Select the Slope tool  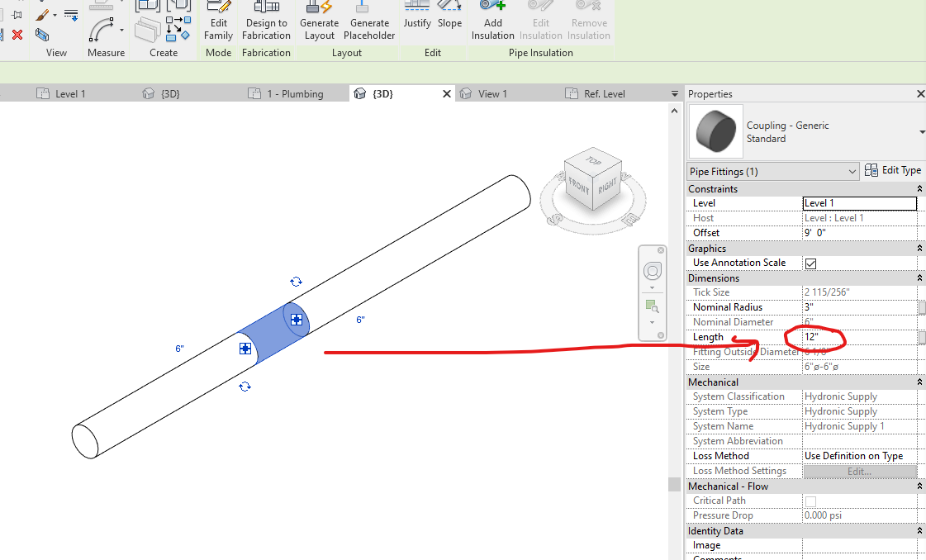click(449, 16)
